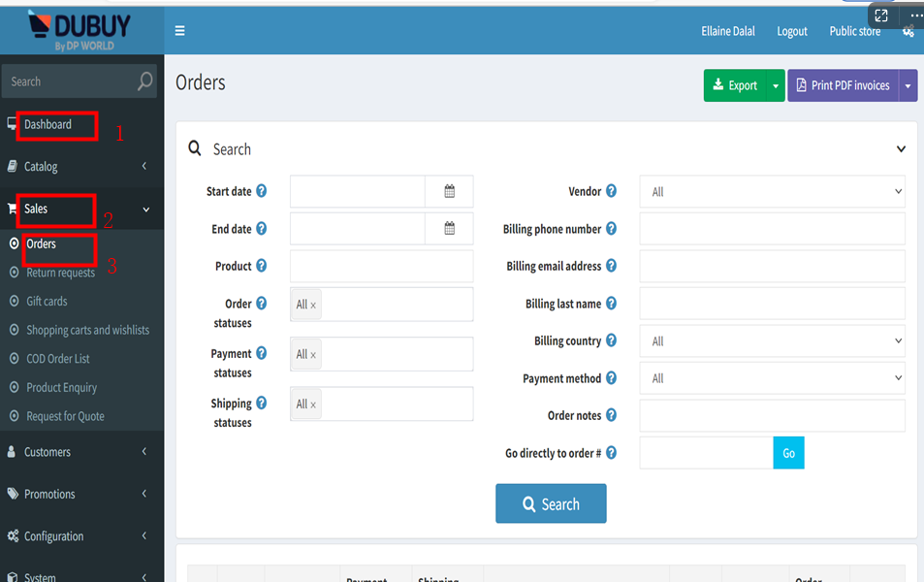Remove the All tag from Order statuses
The width and height of the screenshot is (924, 582).
tap(313, 305)
